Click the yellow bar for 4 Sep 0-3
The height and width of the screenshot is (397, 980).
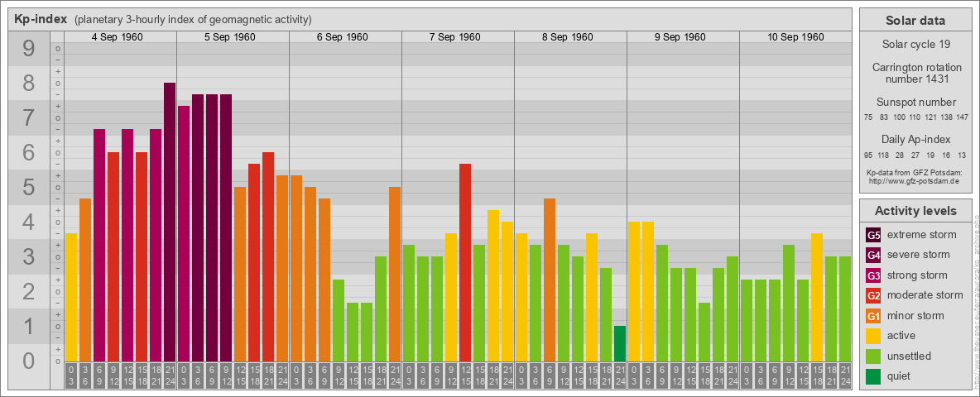[x=71, y=297]
